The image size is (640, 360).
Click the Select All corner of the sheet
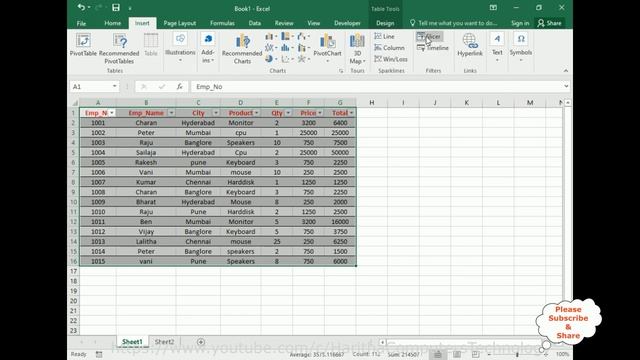click(x=74, y=102)
